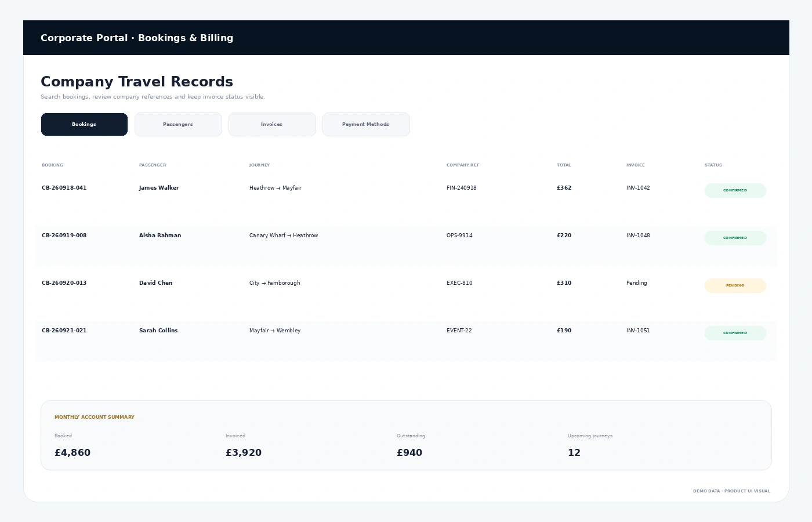Click the Upcoming journeys count 12

tap(574, 452)
